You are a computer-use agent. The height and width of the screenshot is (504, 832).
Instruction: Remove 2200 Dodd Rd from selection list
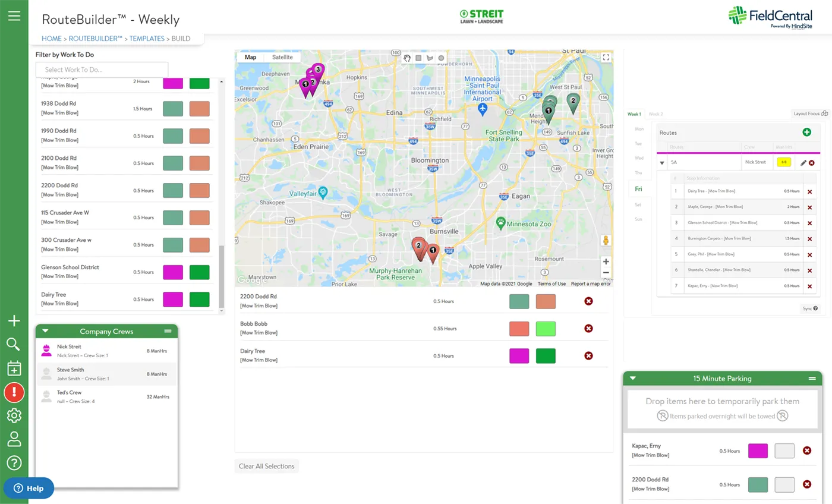click(x=588, y=301)
